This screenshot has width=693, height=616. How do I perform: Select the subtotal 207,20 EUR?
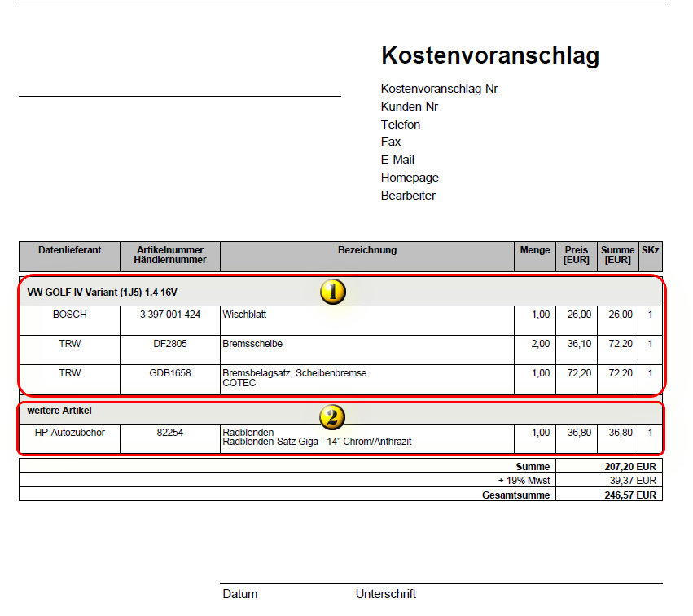[630, 467]
